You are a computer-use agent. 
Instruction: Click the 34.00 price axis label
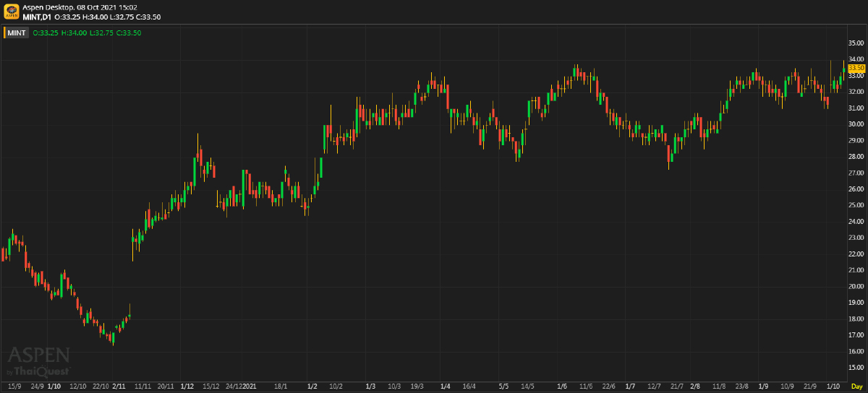coord(856,59)
